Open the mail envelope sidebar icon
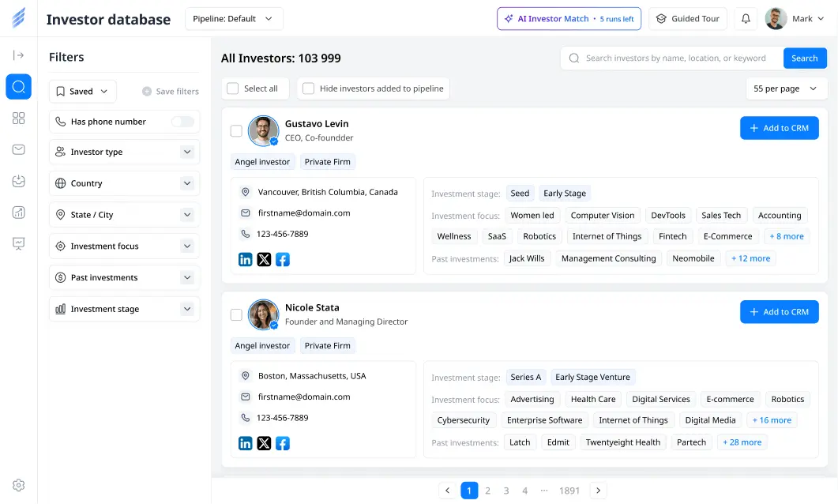This screenshot has height=504, width=838. coord(19,149)
